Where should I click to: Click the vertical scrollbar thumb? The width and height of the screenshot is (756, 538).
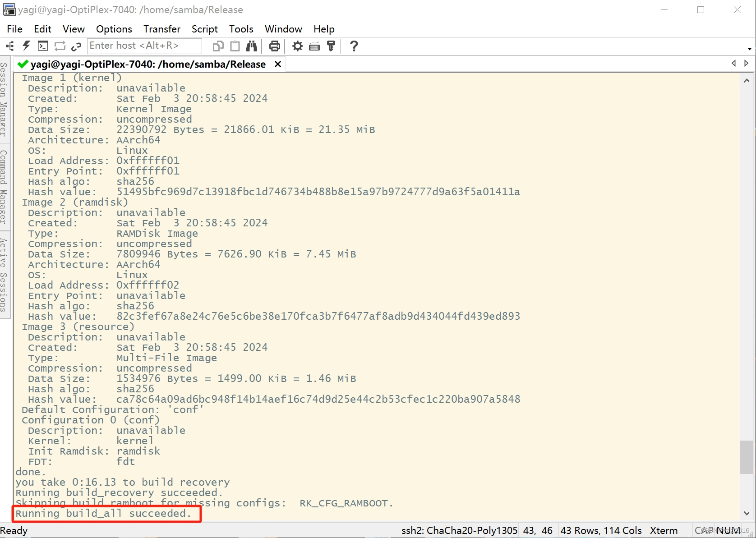747,457
